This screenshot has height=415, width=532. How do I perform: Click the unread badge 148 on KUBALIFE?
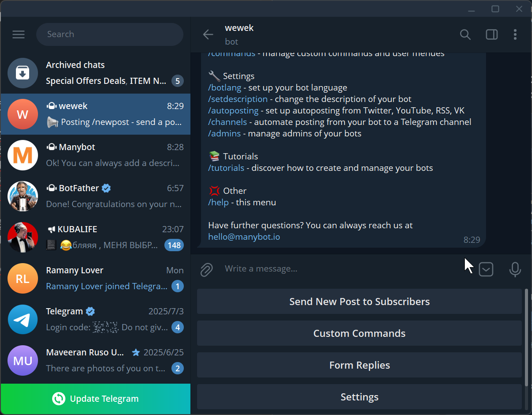(x=174, y=245)
